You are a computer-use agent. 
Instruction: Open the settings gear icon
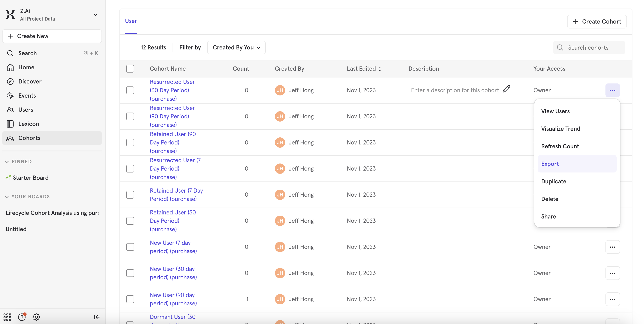pos(36,317)
